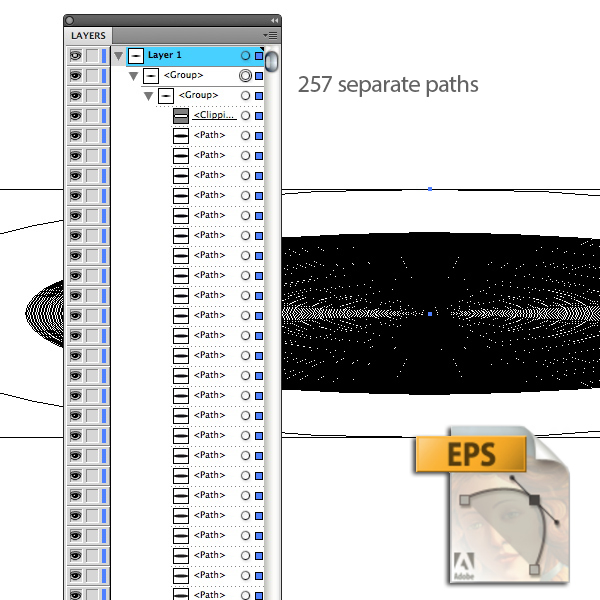600x600 pixels.
Task: Click the EPS file icon
Action: pos(493,505)
